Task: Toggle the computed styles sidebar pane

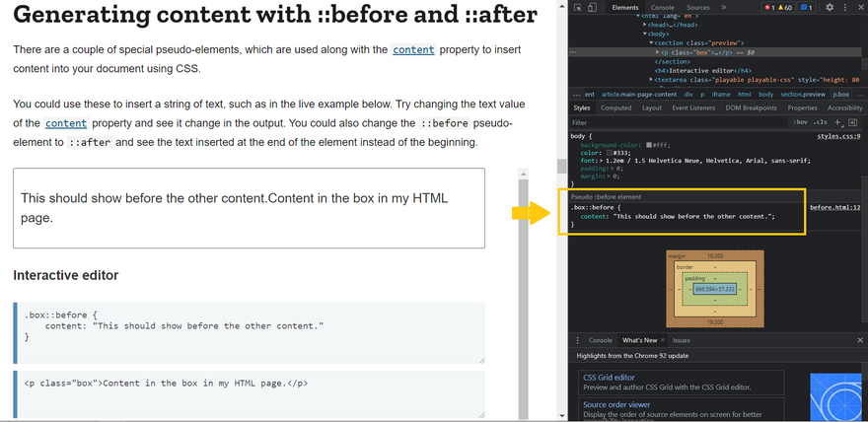Action: 853,122
